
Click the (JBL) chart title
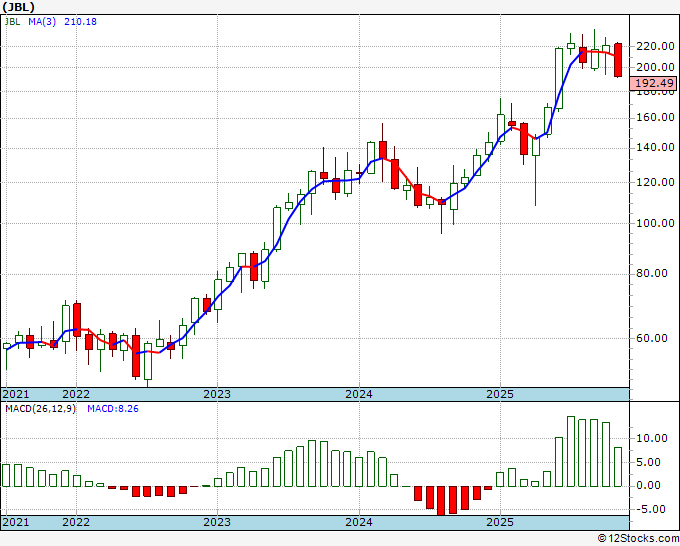18,7
